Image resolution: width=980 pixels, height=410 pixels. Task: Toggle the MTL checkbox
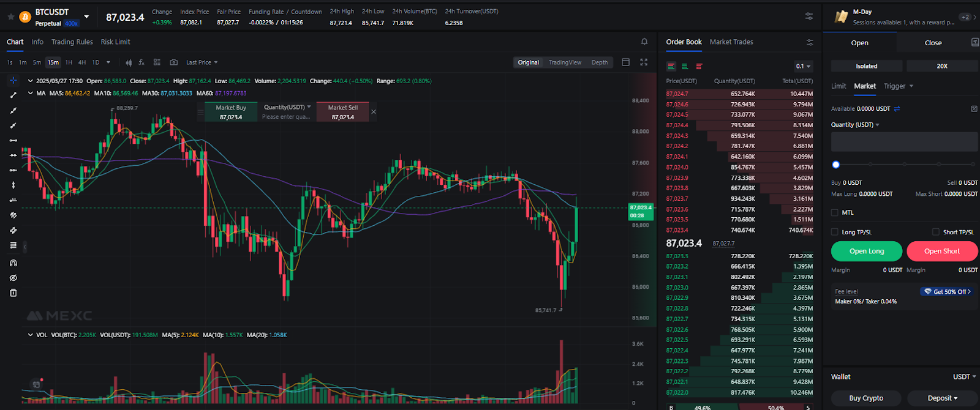(x=835, y=212)
